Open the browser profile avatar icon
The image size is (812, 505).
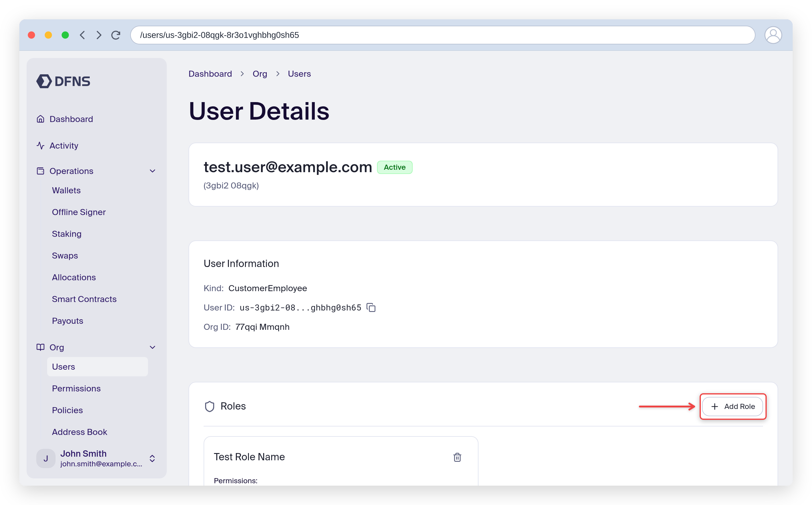pos(773,35)
